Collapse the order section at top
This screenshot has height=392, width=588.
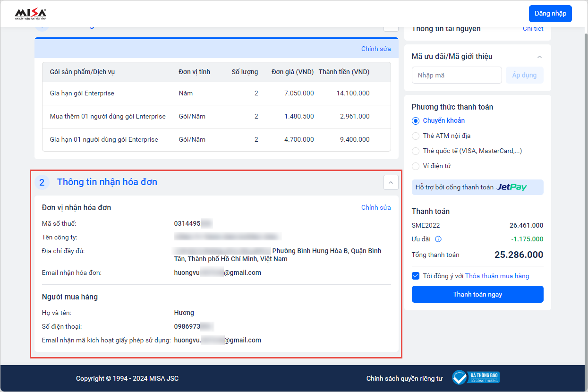pos(391,26)
